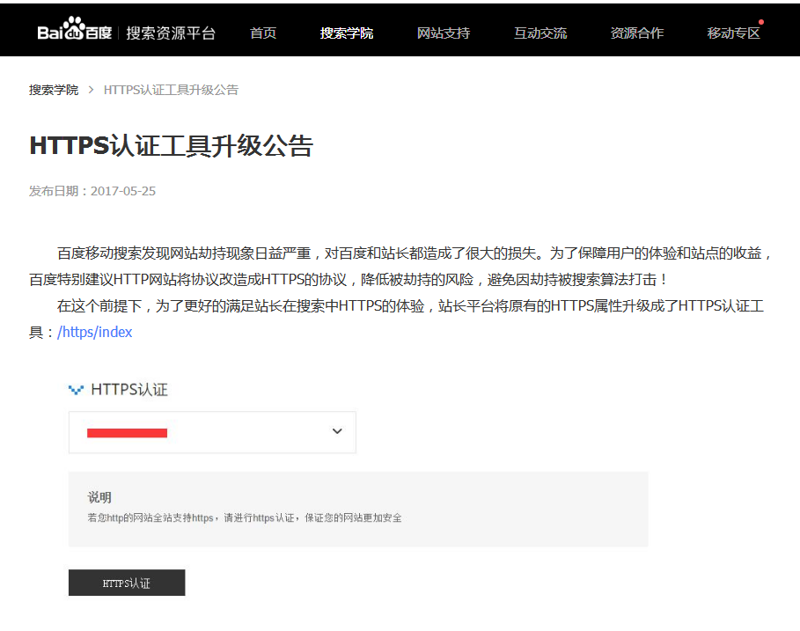Click the https认证 explanation text in notice box
Screen dimensions: 800x631
(244, 518)
